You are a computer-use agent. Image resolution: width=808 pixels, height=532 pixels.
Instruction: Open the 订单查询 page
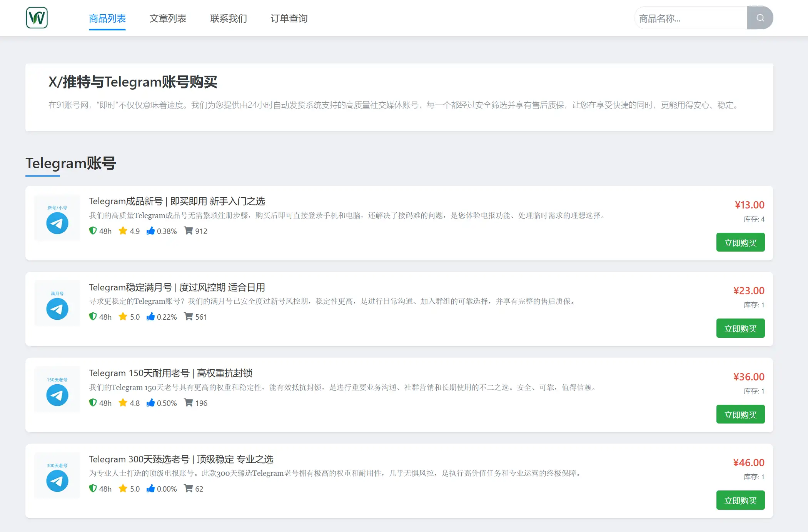coord(289,18)
